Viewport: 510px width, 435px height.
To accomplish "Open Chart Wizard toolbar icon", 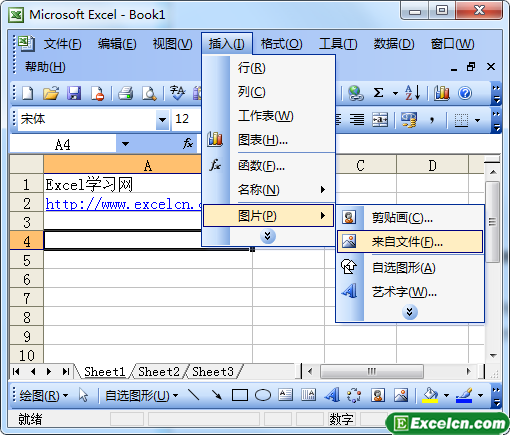I will pyautogui.click(x=442, y=93).
